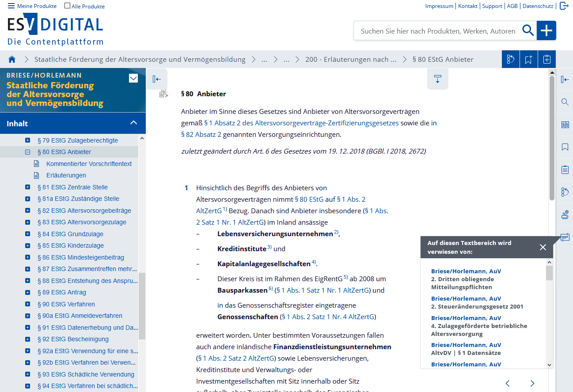Open the AGB link

pos(512,6)
